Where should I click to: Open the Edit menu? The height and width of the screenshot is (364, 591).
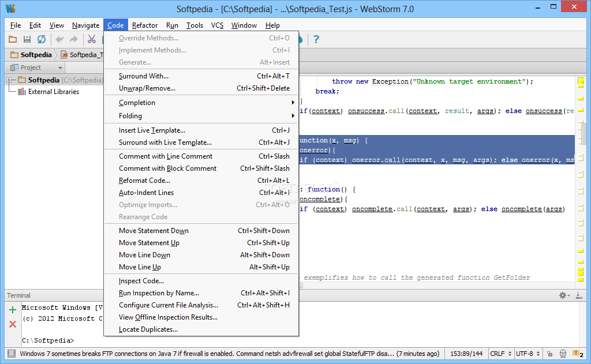pos(35,25)
